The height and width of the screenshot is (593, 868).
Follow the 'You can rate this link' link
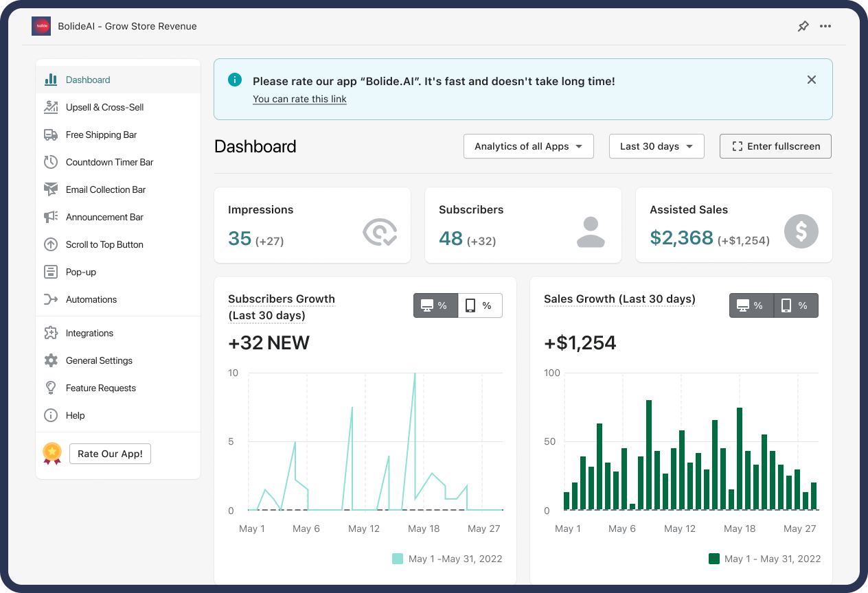tap(299, 99)
